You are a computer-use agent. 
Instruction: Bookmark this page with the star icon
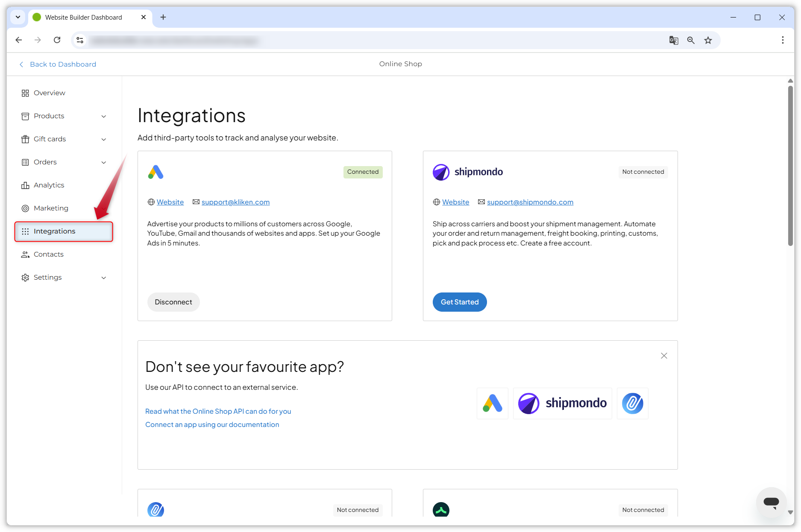click(x=708, y=40)
